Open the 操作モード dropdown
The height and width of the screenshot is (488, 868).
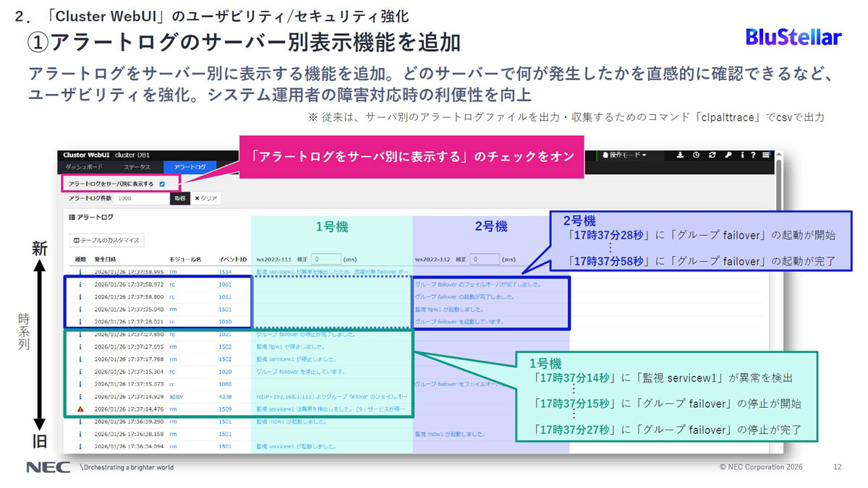coord(623,155)
